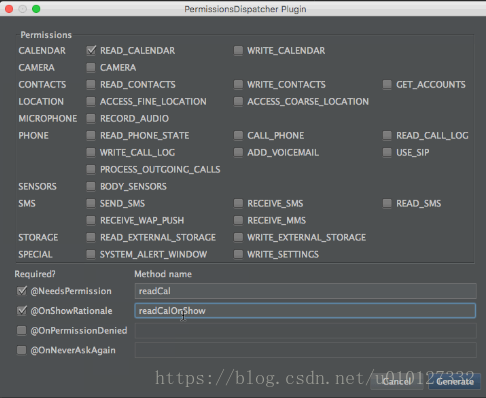Check ACCESS_FINE_LOCATION
The height and width of the screenshot is (398, 486).
pos(91,101)
